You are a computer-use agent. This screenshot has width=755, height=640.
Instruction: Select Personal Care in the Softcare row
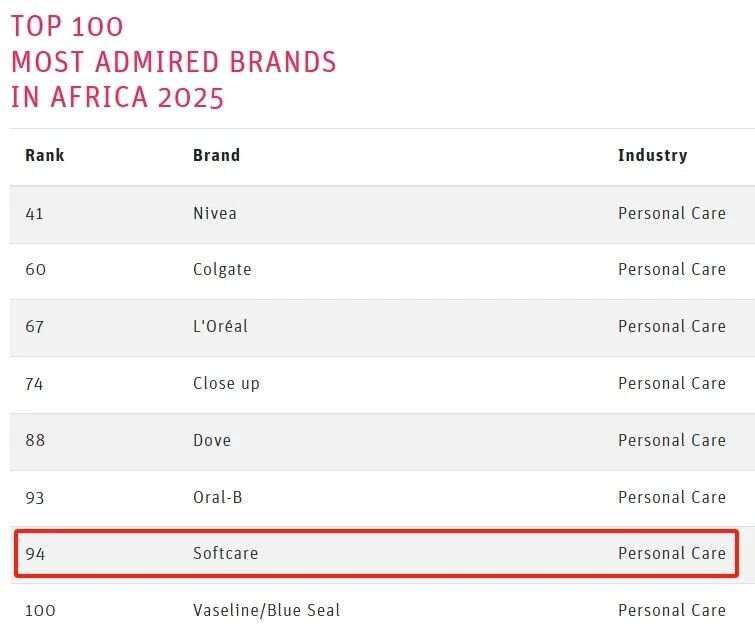[672, 553]
